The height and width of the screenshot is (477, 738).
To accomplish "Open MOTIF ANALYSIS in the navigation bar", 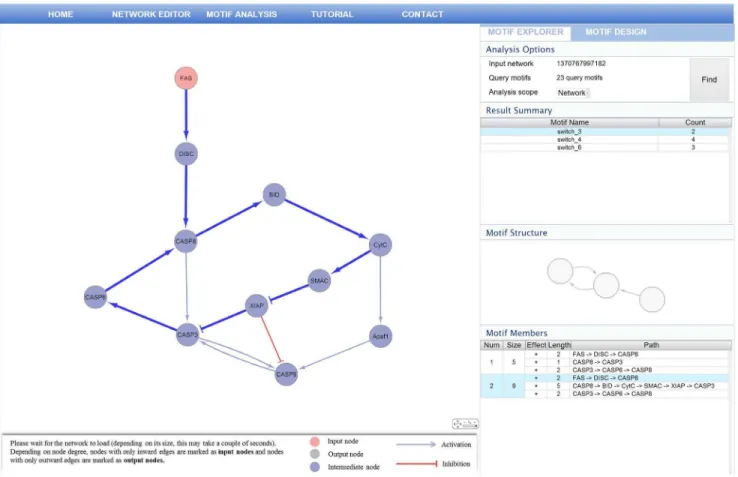I will pyautogui.click(x=241, y=14).
